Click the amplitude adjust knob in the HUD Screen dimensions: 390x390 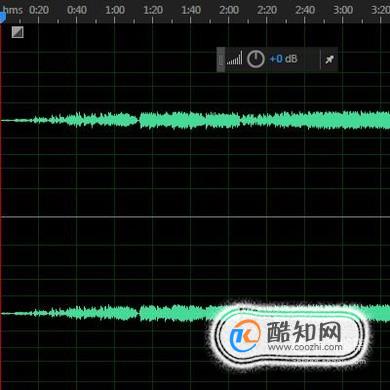[256, 59]
